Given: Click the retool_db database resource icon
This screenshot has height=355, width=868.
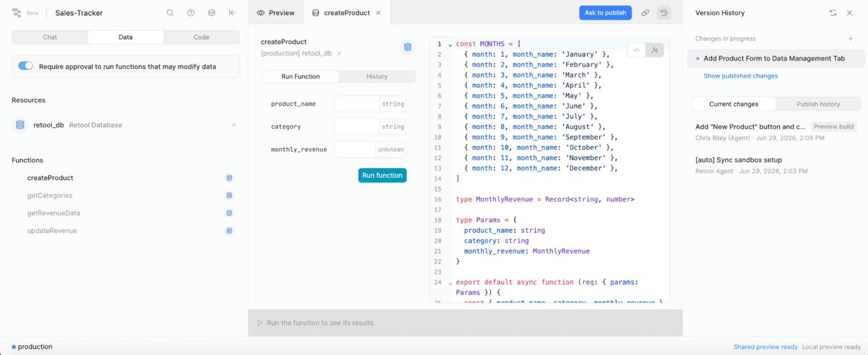Looking at the screenshot, I should click(20, 125).
